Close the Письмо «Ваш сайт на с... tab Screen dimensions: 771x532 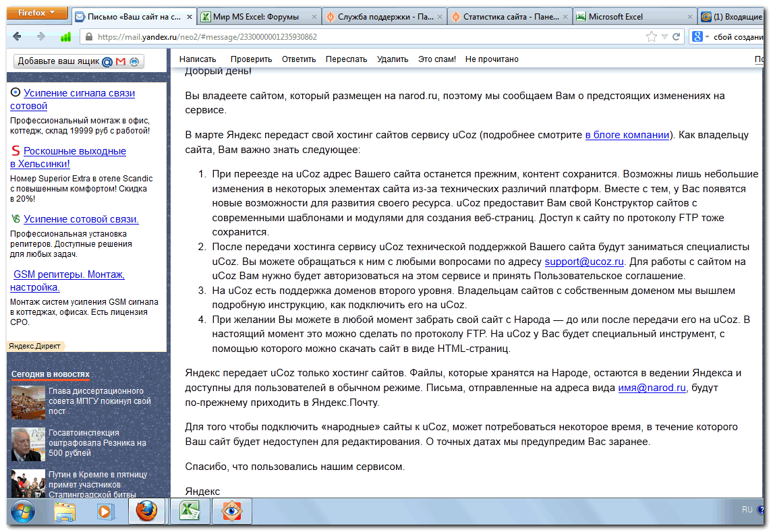(x=190, y=17)
